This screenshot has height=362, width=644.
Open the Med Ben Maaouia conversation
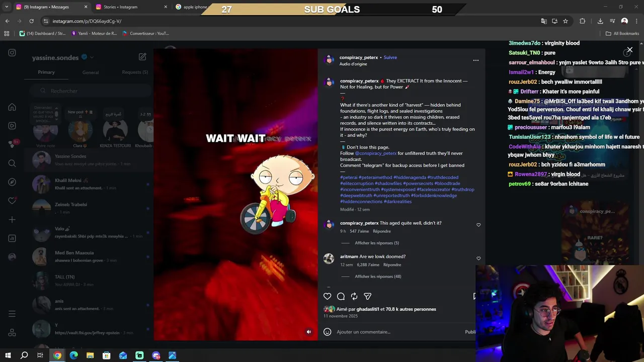(88, 256)
